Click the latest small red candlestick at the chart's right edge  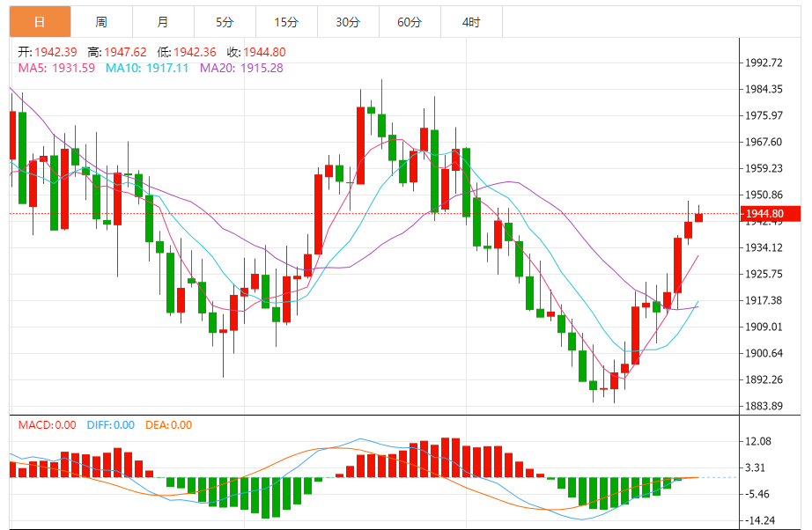(698, 217)
